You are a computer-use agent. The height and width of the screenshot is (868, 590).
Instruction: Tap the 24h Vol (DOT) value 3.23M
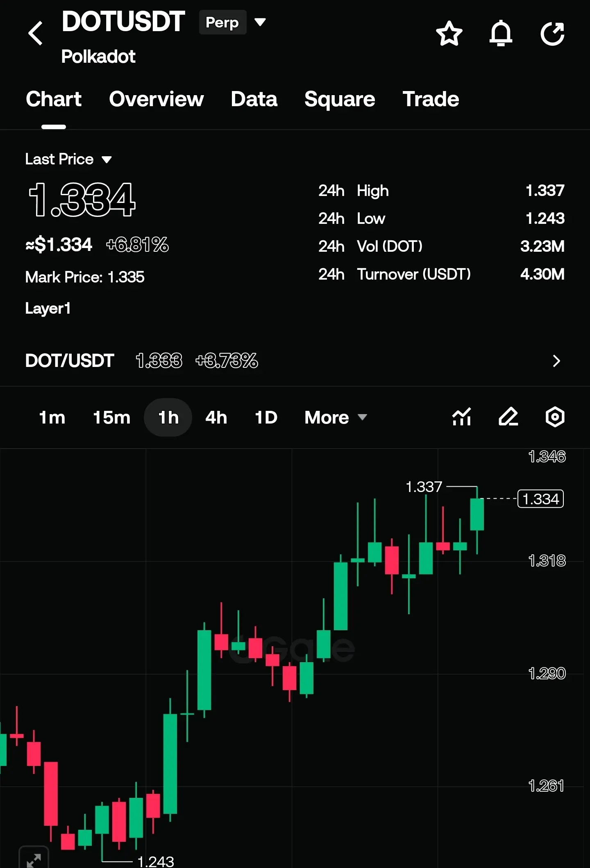pyautogui.click(x=542, y=246)
